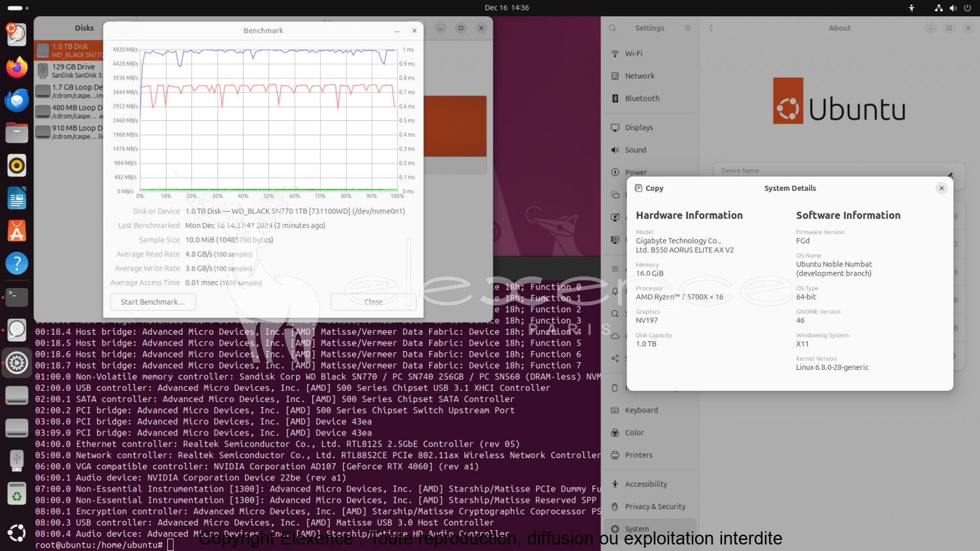Open Printers settings panel
This screenshot has width=980, height=551.
[649, 455]
